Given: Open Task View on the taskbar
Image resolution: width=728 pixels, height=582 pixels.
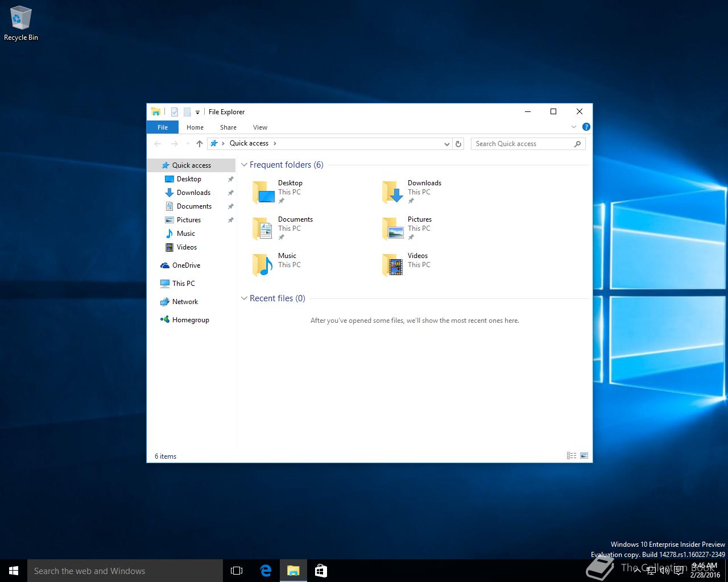Looking at the screenshot, I should point(237,571).
